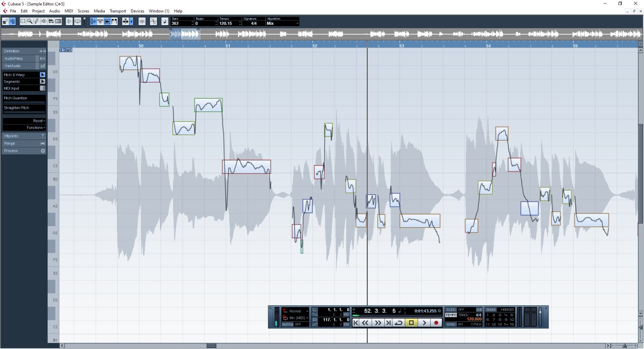
Task: Open the File menu
Action: pyautogui.click(x=13, y=11)
